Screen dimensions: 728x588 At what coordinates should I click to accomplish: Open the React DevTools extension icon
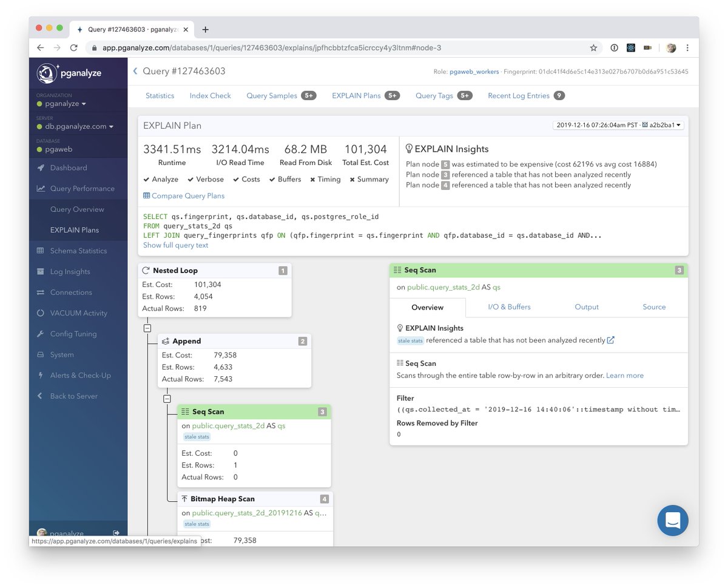631,47
